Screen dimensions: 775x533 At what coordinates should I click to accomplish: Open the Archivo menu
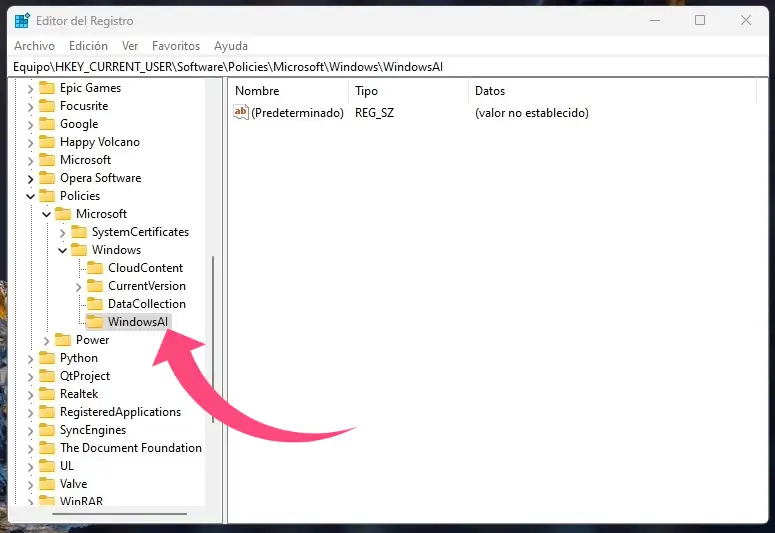[34, 46]
